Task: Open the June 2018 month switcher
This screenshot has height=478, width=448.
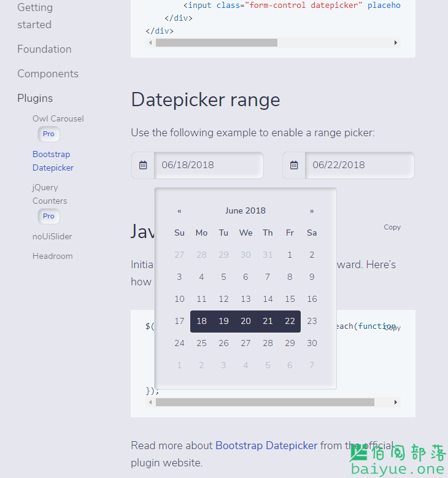Action: tap(245, 210)
